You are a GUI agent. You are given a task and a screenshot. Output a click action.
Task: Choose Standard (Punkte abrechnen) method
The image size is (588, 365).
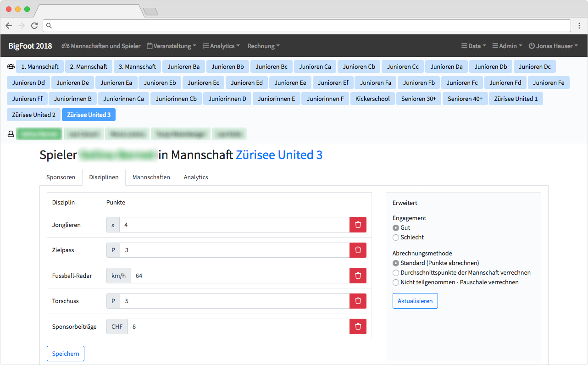pyautogui.click(x=396, y=263)
